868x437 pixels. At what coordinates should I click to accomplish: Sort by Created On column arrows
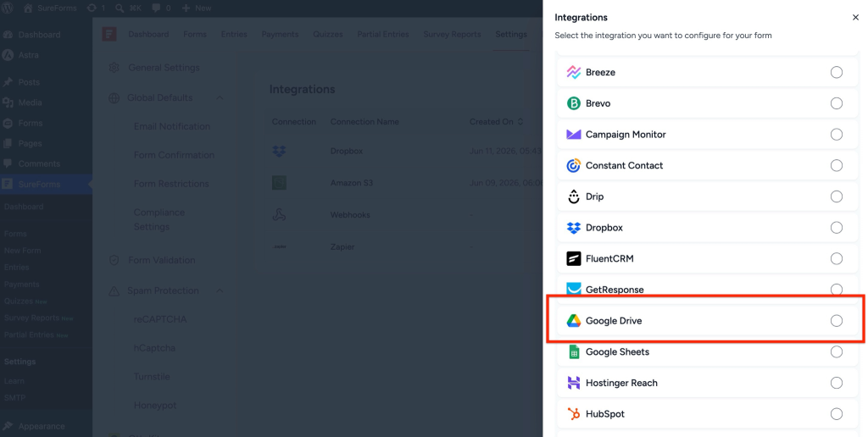(x=520, y=122)
